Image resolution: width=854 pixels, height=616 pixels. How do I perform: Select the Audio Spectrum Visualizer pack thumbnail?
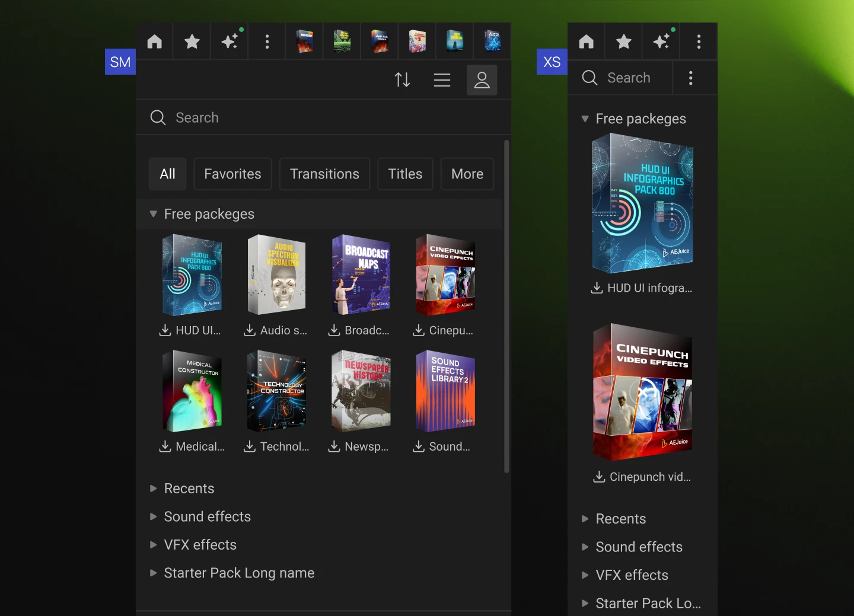(x=277, y=275)
